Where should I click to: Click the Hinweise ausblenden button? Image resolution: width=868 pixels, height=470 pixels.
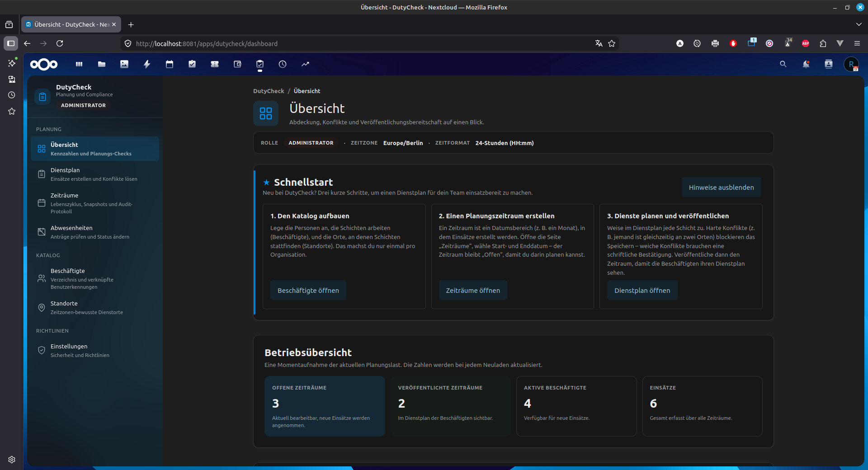pyautogui.click(x=721, y=187)
